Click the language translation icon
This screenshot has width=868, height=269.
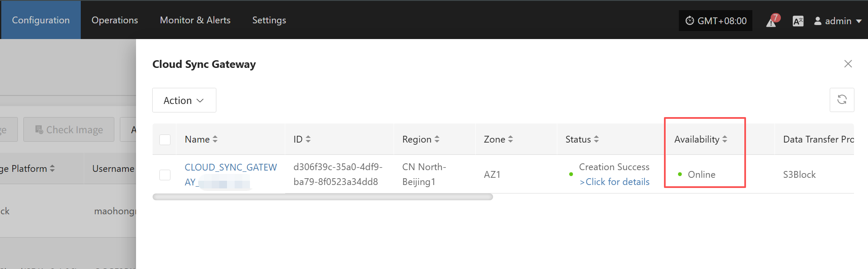[x=798, y=21]
